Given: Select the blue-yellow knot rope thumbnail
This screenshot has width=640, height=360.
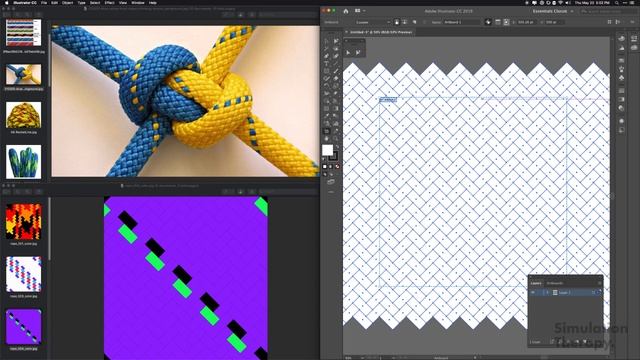Looking at the screenshot, I should [x=23, y=74].
